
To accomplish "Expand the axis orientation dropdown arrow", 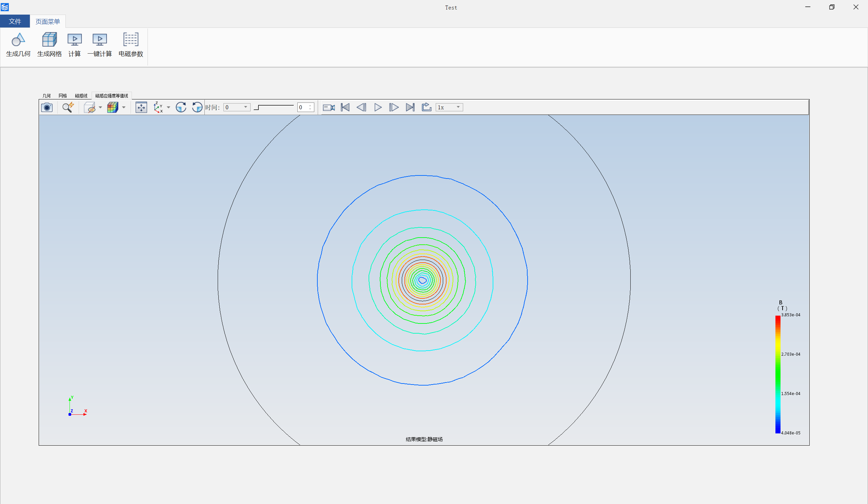I will (169, 108).
